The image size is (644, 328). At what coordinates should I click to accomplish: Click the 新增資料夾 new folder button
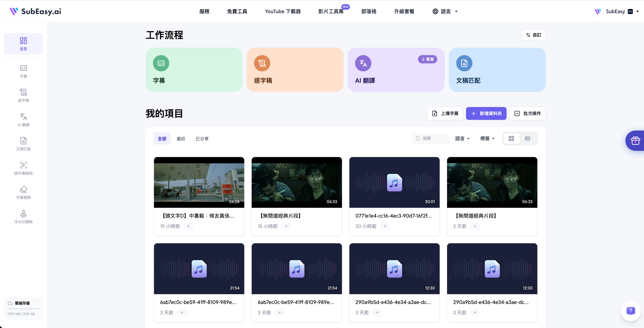tap(486, 113)
